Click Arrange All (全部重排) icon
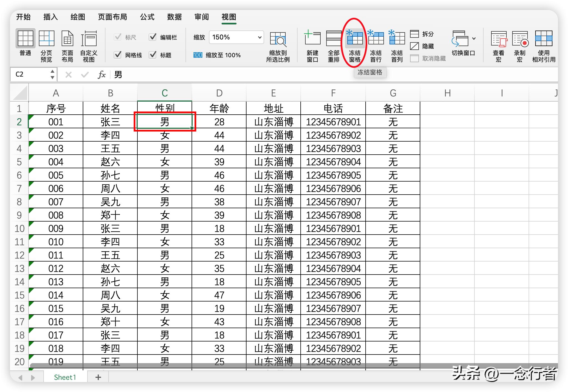Viewport: 568px width, 392px height. [333, 39]
